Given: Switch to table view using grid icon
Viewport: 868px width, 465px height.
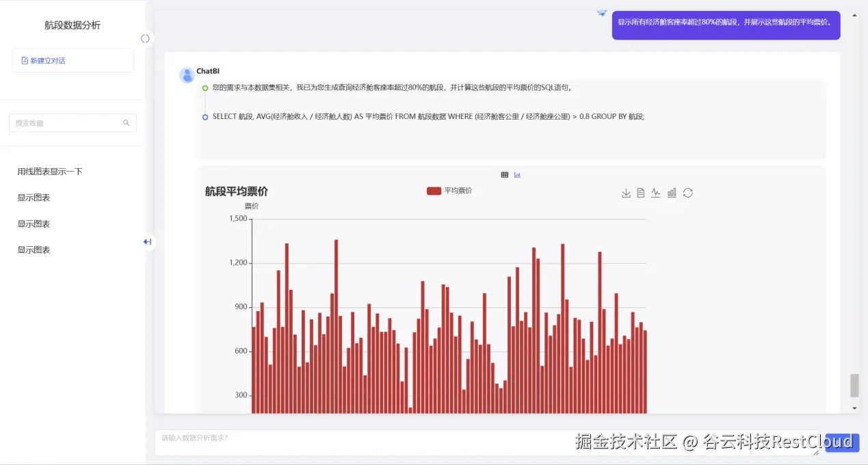Looking at the screenshot, I should tap(505, 174).
